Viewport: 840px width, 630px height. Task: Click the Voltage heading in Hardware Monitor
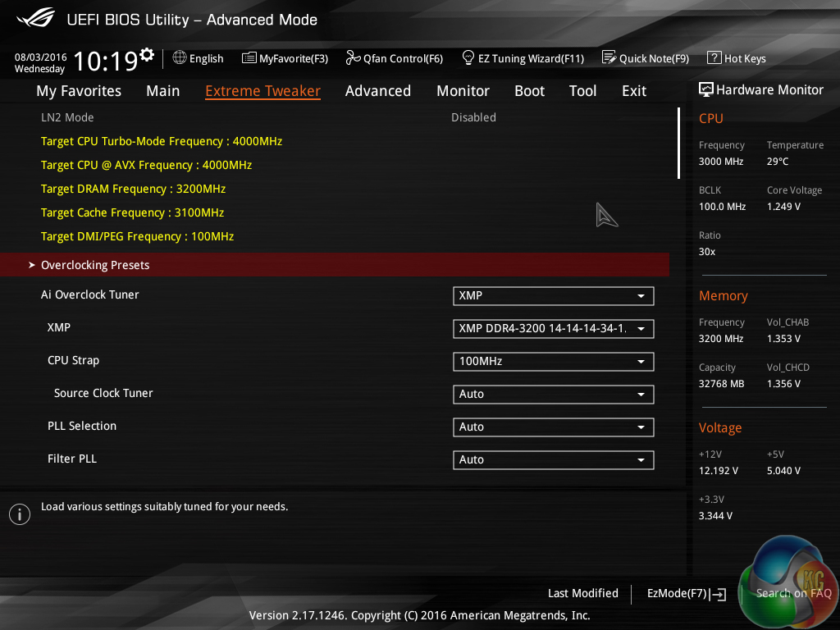(720, 427)
